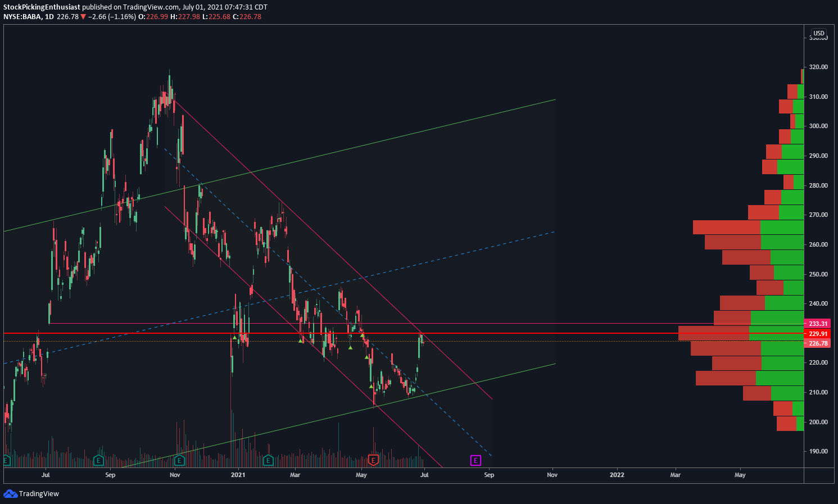Click the "L:225.68" low value
Screen dimensions: 838x504
(216, 17)
